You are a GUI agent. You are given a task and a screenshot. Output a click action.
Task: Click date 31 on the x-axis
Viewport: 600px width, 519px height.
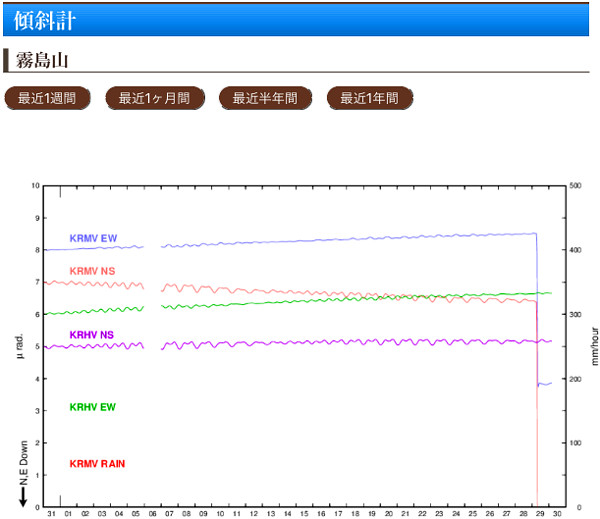[51, 513]
